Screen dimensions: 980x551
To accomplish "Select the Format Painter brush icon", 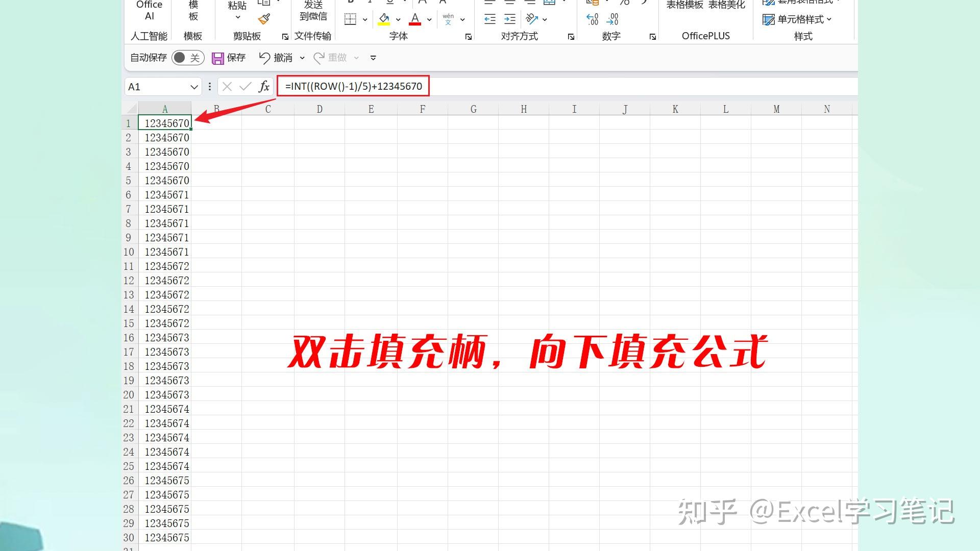I will [264, 19].
